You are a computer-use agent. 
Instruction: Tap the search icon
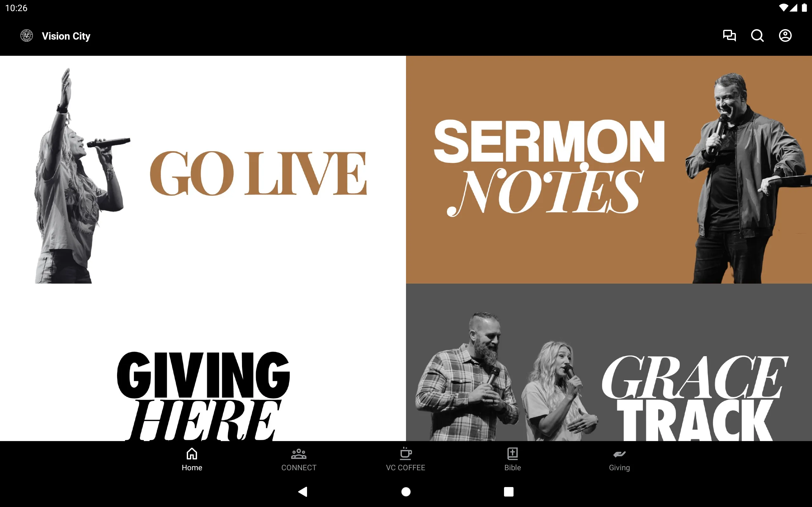pyautogui.click(x=757, y=36)
